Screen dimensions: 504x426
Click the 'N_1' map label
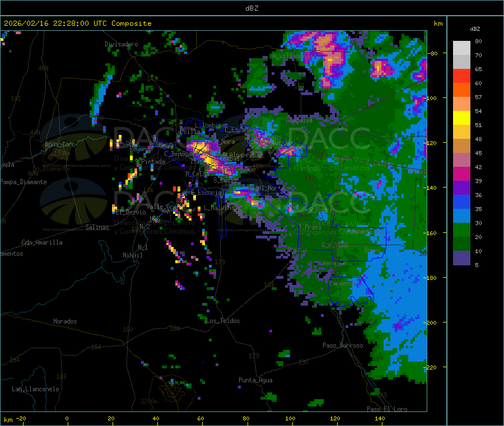(x=143, y=247)
